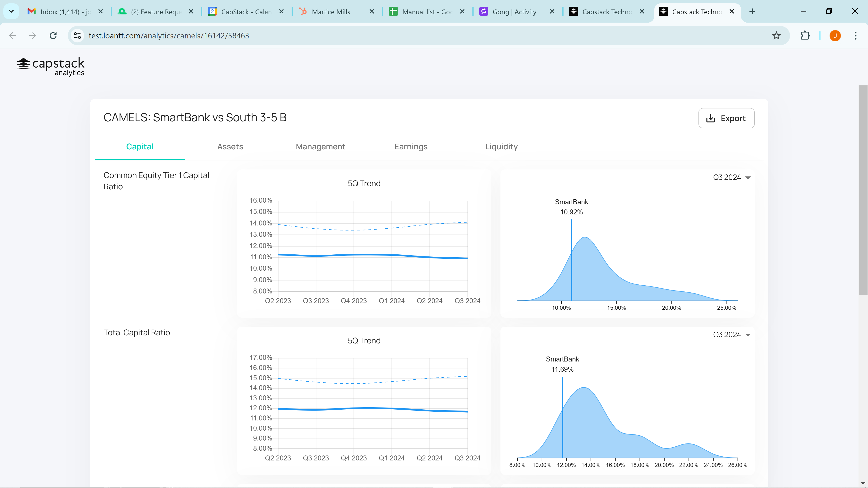Go forward to next page
The width and height of the screenshot is (868, 488).
tap(33, 36)
